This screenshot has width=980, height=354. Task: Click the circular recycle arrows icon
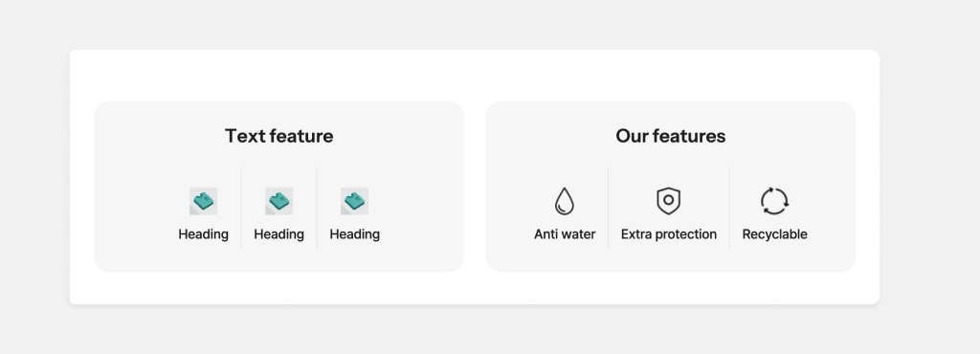tap(774, 201)
